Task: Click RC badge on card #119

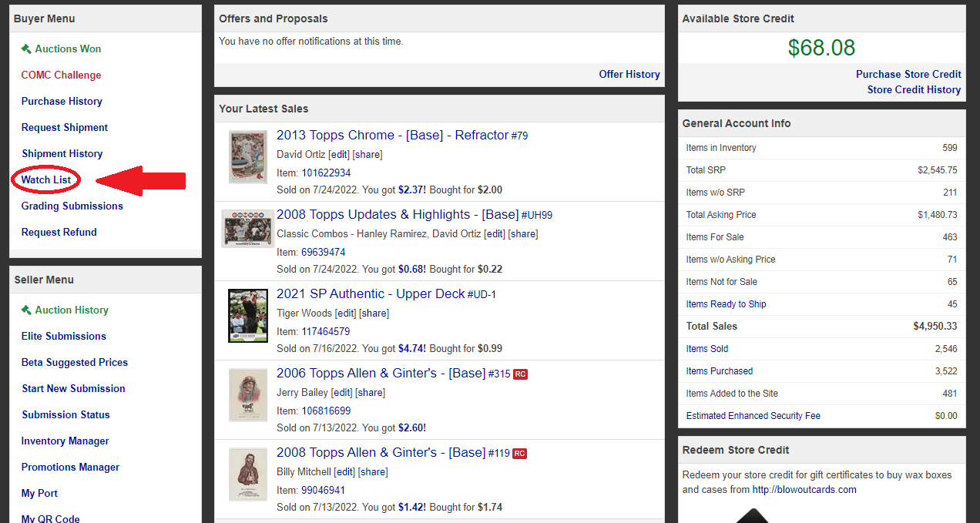Action: coord(520,453)
